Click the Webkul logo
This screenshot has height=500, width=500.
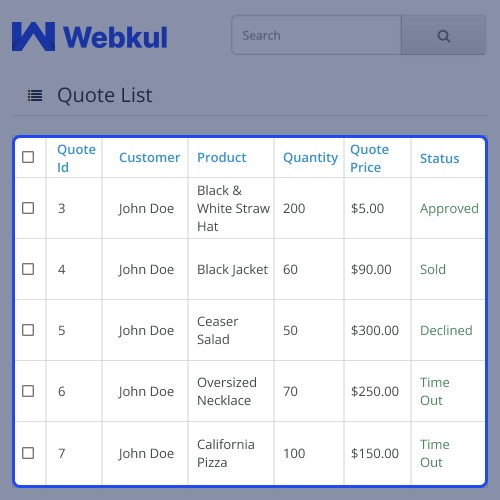tap(90, 37)
